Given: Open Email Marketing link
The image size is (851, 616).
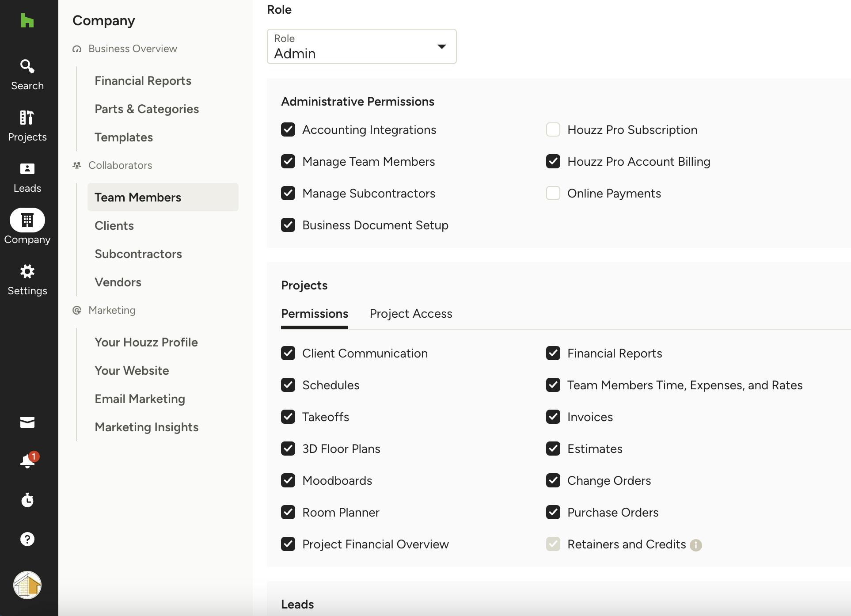Looking at the screenshot, I should click(140, 399).
